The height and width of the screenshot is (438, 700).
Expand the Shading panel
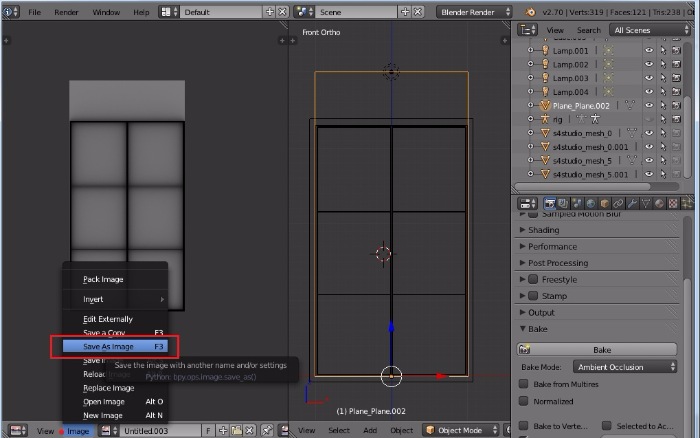pyautogui.click(x=522, y=230)
